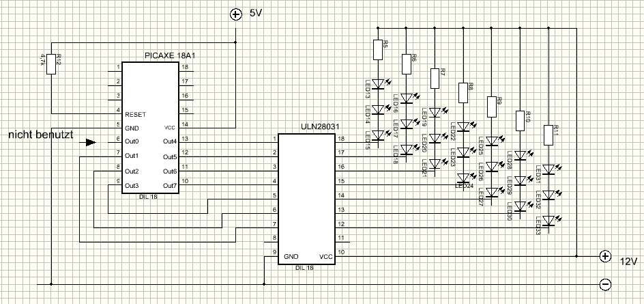644x304 pixels.
Task: Click the VCC label on the ULN28031 chip
Action: coord(325,257)
